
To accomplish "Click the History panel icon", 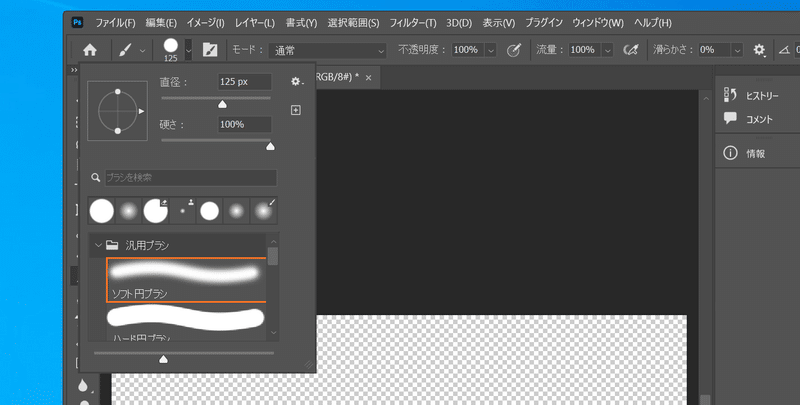I will pyautogui.click(x=730, y=95).
